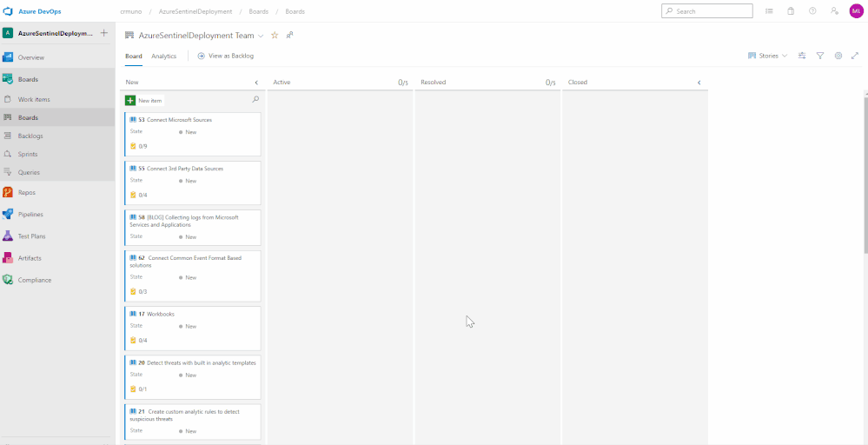Screen dimensions: 868x445
Task: Open task checklist 0/3 on Common Event Format card
Action: (138, 292)
